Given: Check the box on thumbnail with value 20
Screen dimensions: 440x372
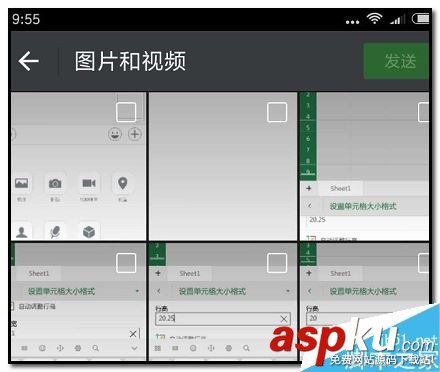Looking at the screenshot, I should pos(424,263).
